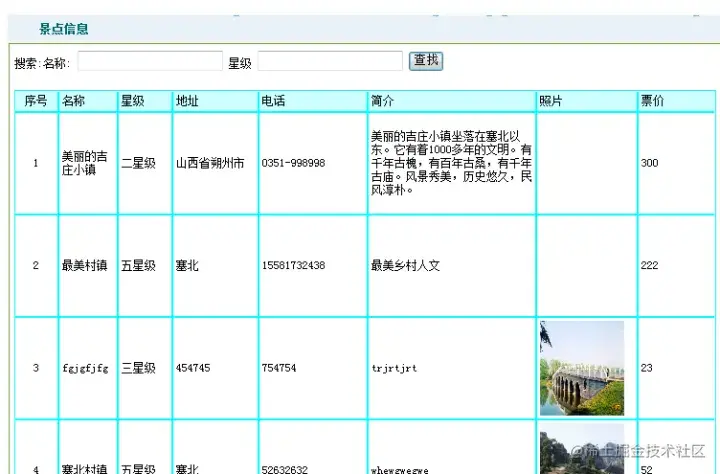Click the 名称 column header
Image resolution: width=720 pixels, height=474 pixels.
coord(88,101)
